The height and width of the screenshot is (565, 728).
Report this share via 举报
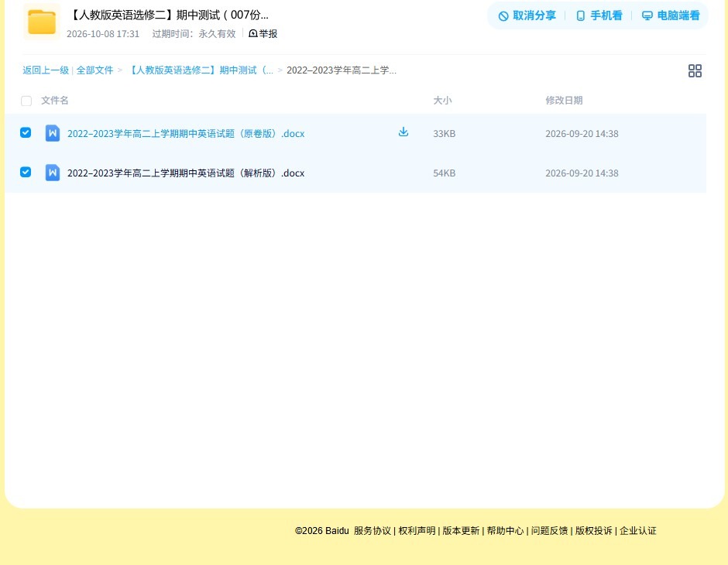[x=263, y=33]
